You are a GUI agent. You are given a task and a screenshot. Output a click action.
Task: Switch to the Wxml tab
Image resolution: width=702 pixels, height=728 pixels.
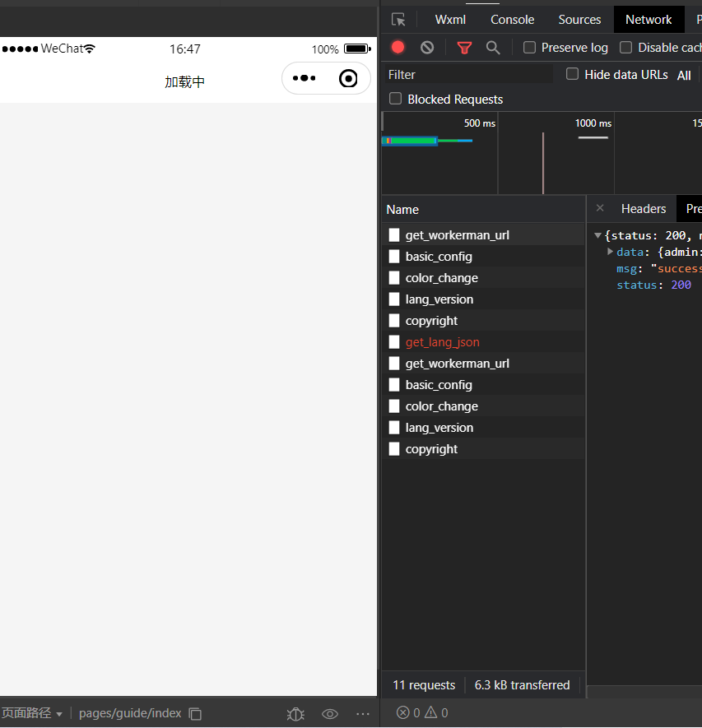tap(450, 20)
